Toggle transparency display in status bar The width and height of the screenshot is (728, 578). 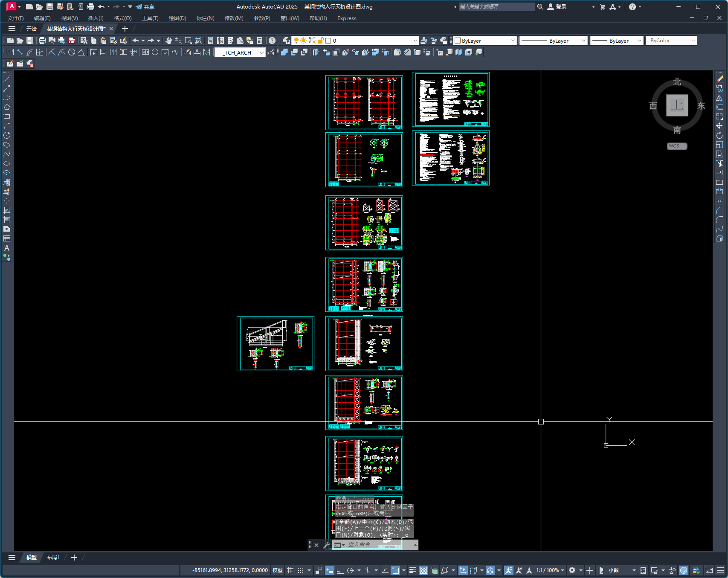423,570
